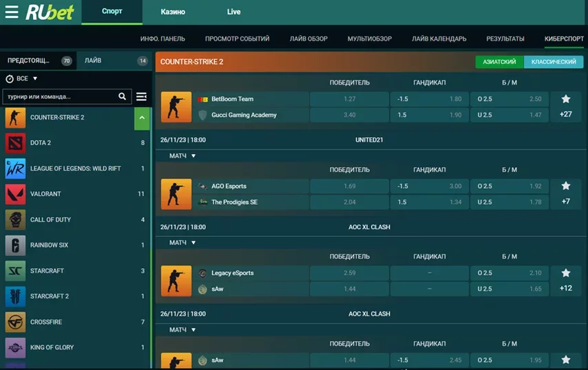The image size is (588, 370).
Task: Favorite the AGO Esports match star
Action: (565, 186)
